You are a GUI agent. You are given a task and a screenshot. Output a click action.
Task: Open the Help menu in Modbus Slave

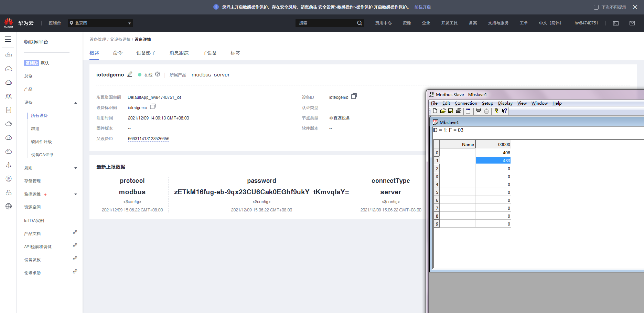(557, 103)
